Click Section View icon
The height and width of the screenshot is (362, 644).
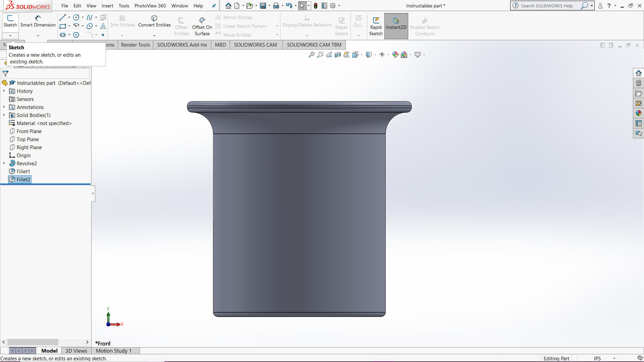pyautogui.click(x=338, y=55)
